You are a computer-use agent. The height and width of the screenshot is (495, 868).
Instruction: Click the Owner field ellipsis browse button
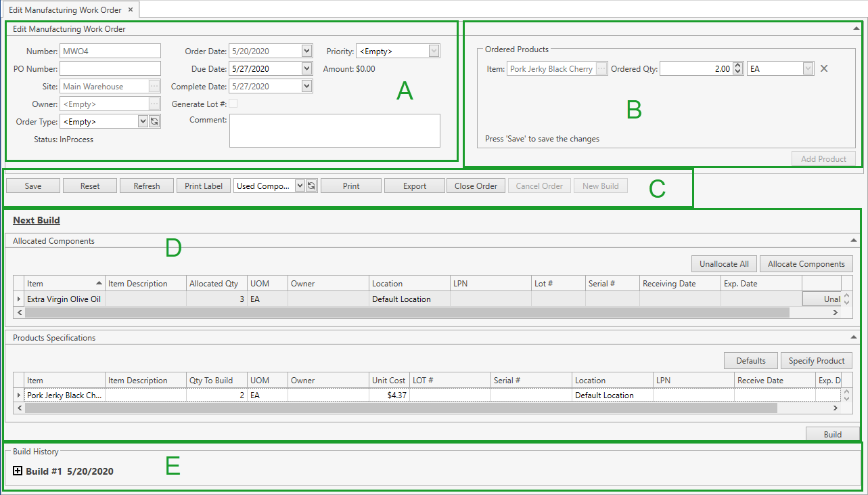[155, 104]
